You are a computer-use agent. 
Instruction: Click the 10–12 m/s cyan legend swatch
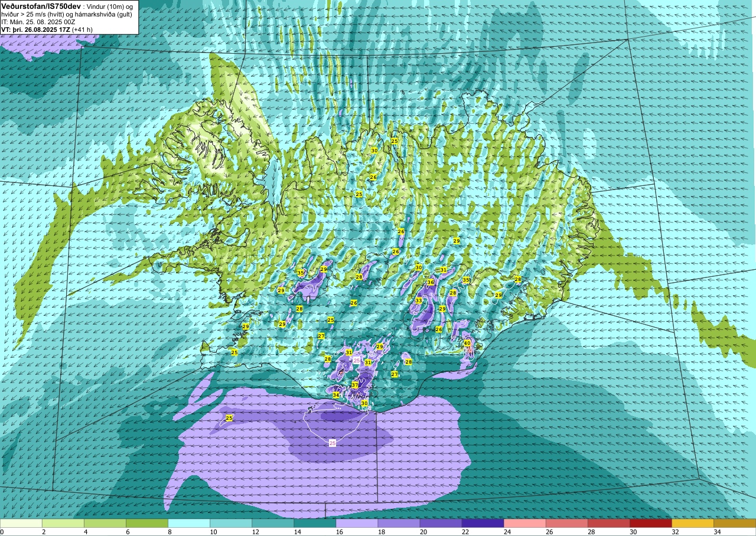[x=231, y=523]
